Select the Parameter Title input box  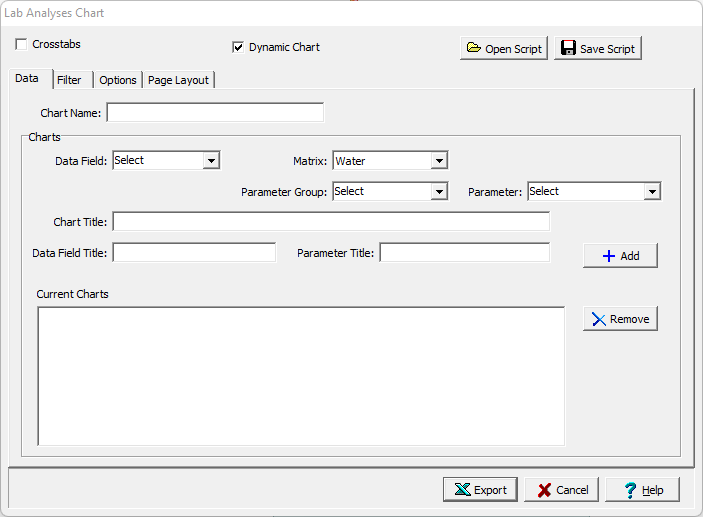point(464,253)
